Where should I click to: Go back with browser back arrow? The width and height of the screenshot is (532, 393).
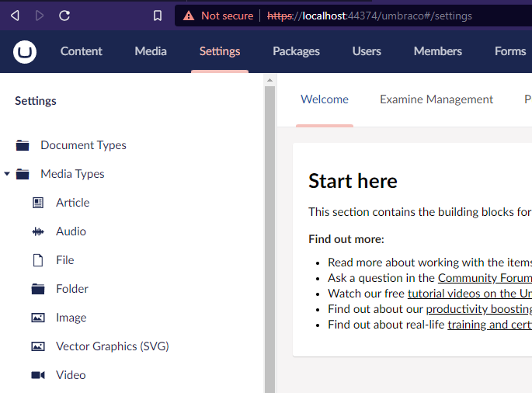(15, 16)
